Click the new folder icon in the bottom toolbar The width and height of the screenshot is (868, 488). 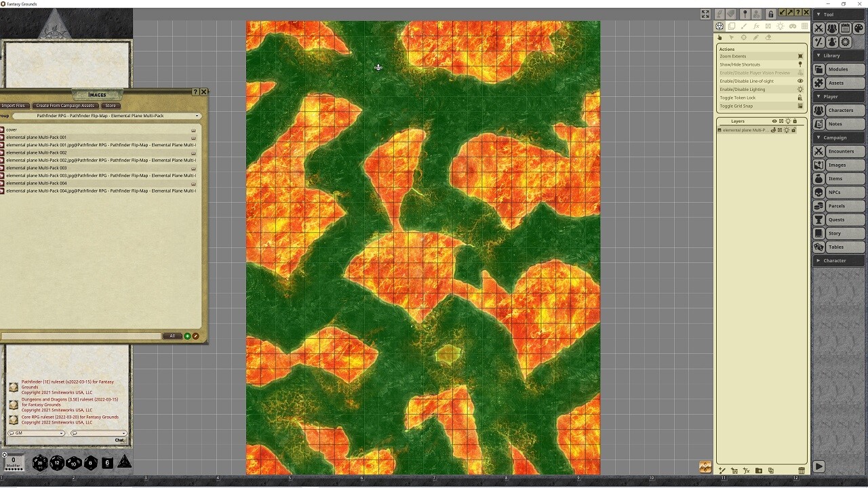[759, 470]
